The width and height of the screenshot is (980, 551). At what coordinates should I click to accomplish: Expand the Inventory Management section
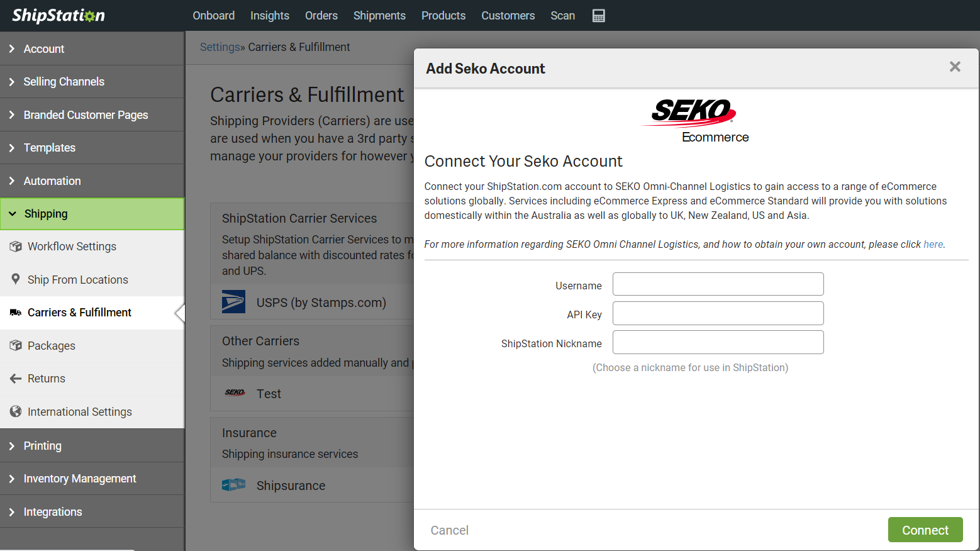[x=92, y=479]
